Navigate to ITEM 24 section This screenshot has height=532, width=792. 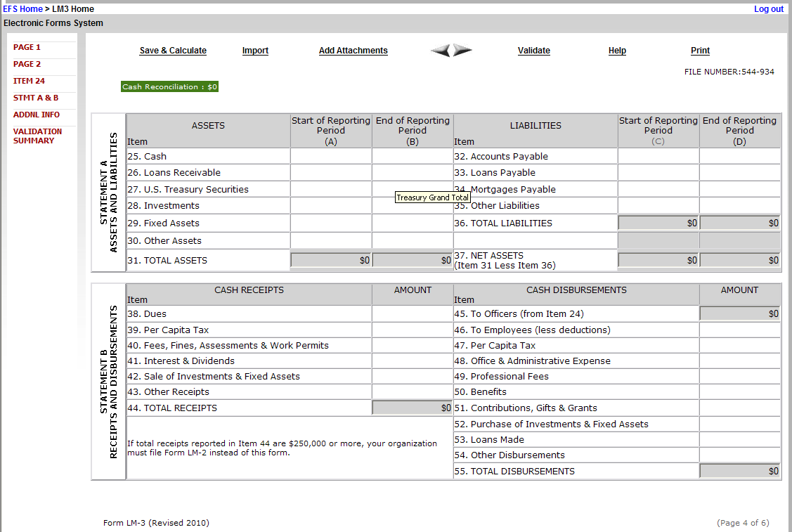pos(29,81)
